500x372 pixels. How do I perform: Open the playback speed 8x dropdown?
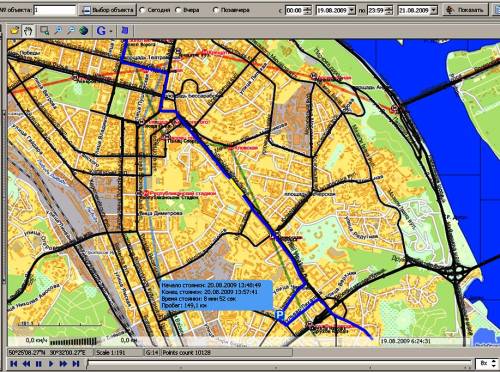coord(494,363)
